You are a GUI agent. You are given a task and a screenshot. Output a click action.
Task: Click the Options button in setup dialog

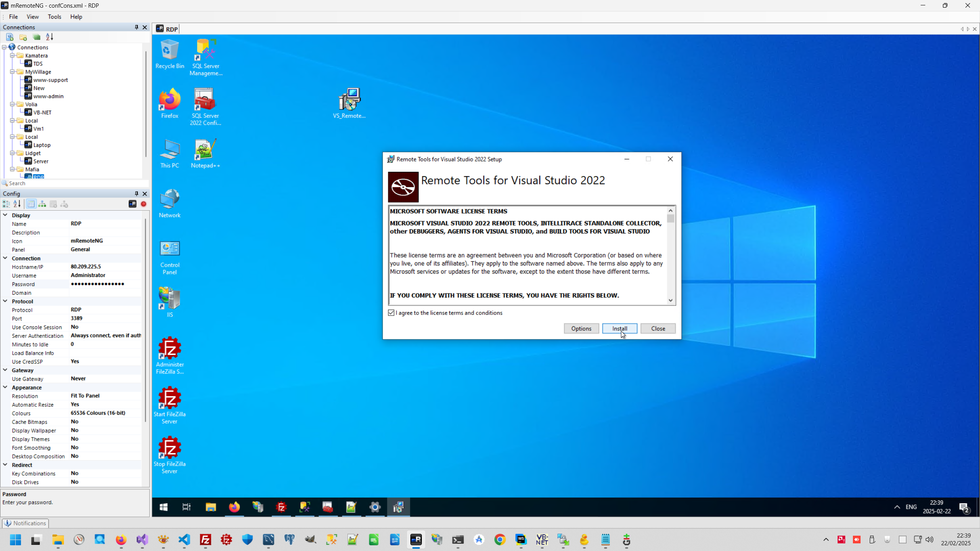581,329
